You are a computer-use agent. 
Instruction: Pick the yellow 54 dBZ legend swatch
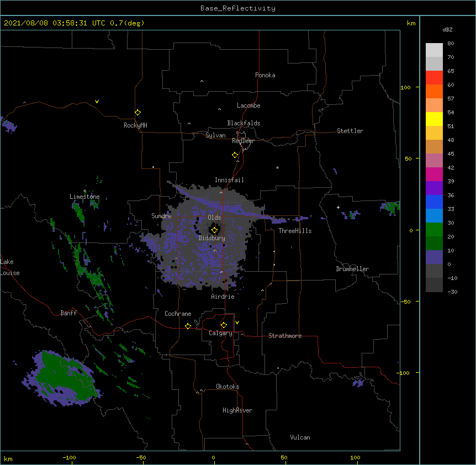(x=434, y=119)
